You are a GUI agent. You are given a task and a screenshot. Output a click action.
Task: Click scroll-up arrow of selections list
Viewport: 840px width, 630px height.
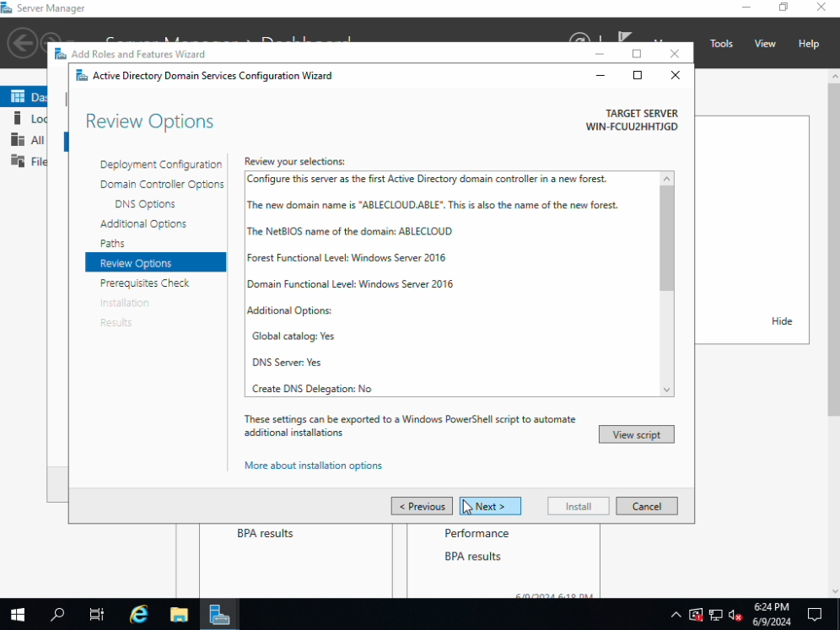pos(666,179)
